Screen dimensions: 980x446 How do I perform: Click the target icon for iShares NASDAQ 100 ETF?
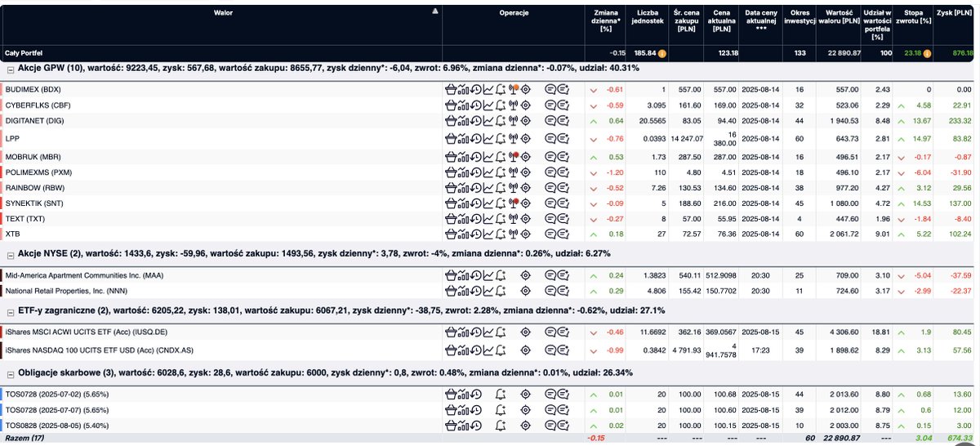[x=527, y=350]
